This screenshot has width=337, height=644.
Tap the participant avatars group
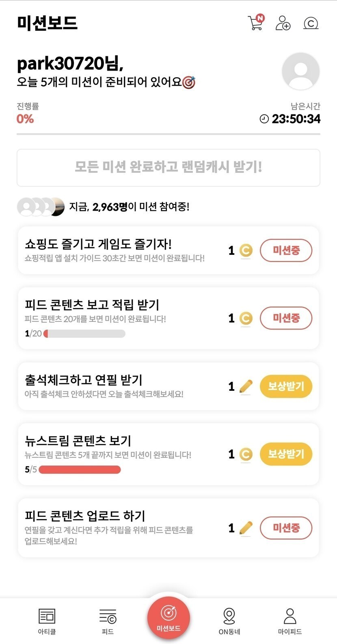pos(41,207)
